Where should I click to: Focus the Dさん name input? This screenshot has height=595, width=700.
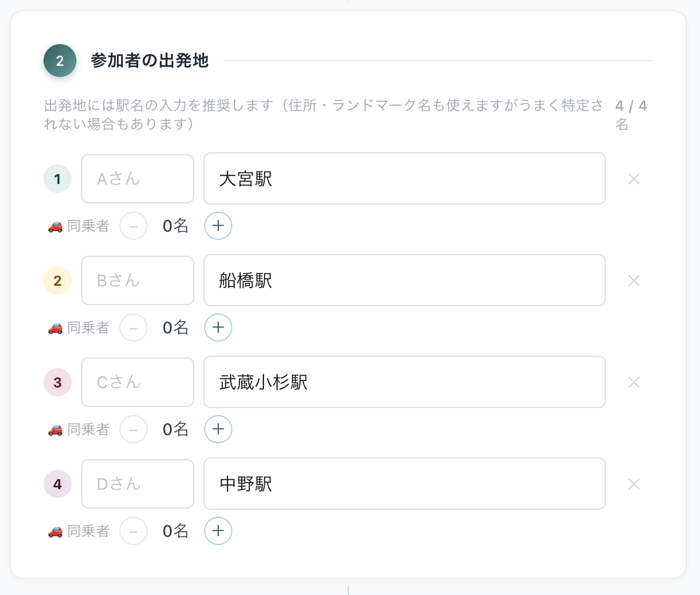pos(138,484)
